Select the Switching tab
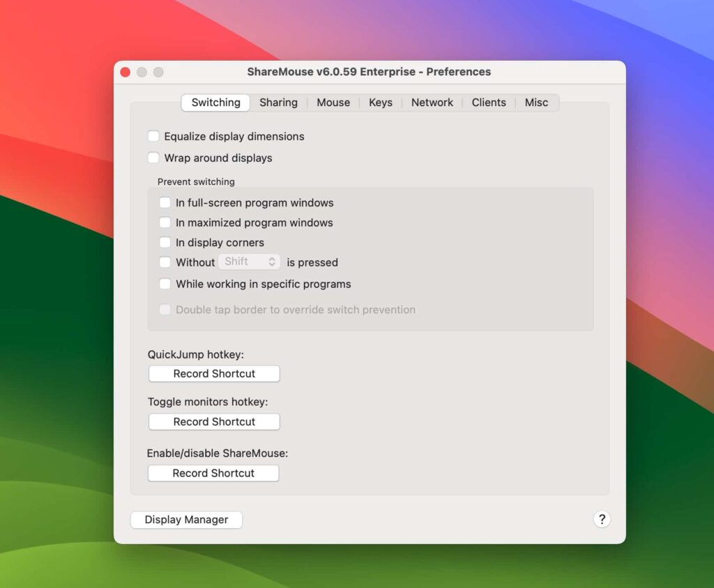The image size is (714, 588). pyautogui.click(x=215, y=102)
